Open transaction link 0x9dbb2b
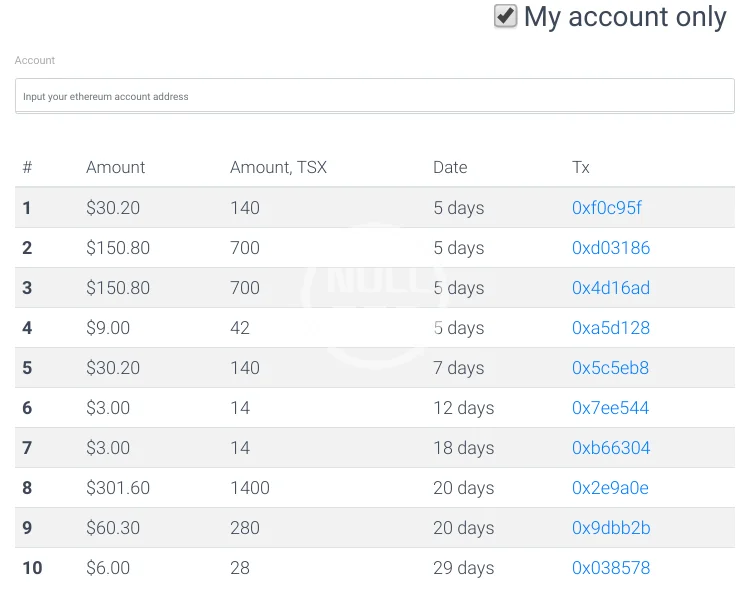Viewport: 751px width, 592px height. 610,528
